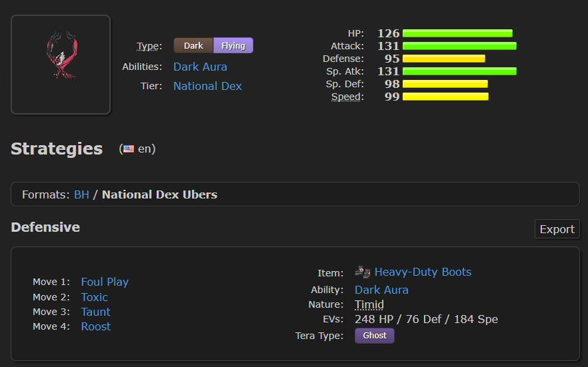The height and width of the screenshot is (367, 588).
Task: Click the Heavy-Duty Boots item icon
Action: tap(363, 272)
